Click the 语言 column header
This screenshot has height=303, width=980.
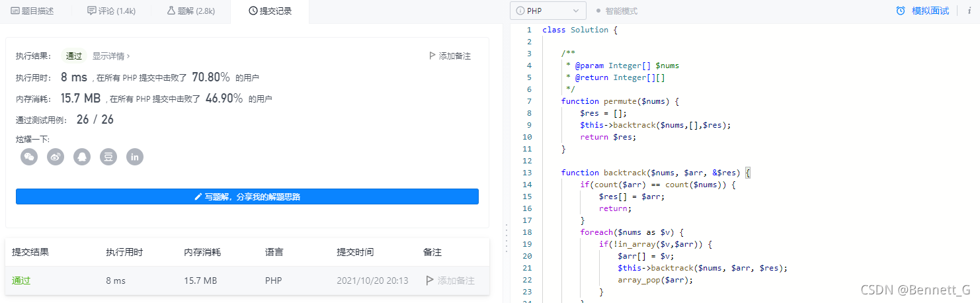click(274, 252)
